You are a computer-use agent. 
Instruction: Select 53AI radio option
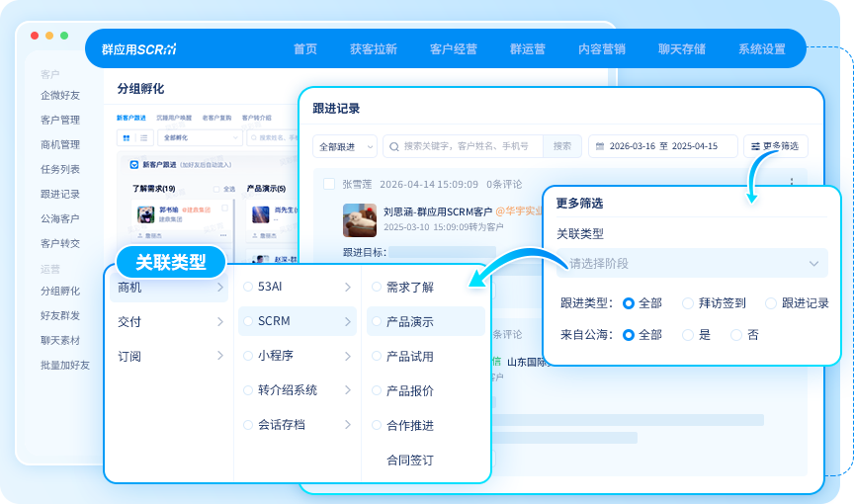(x=248, y=287)
